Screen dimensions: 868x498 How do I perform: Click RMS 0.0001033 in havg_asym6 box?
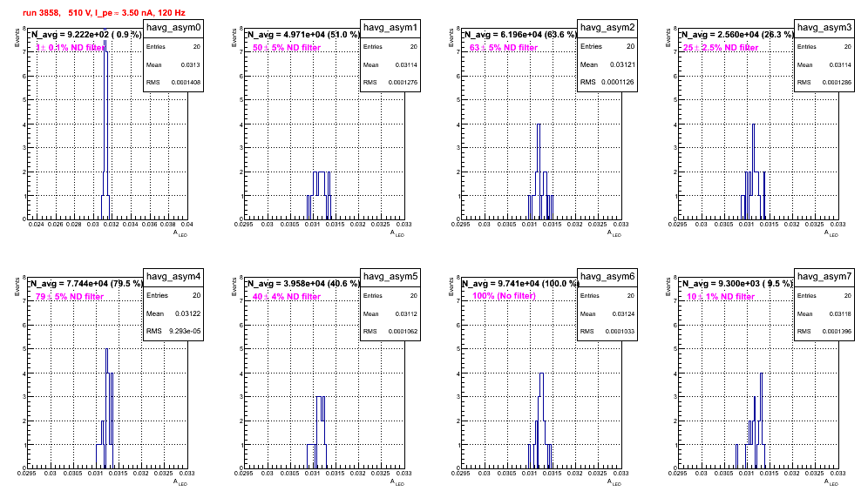pyautogui.click(x=607, y=332)
